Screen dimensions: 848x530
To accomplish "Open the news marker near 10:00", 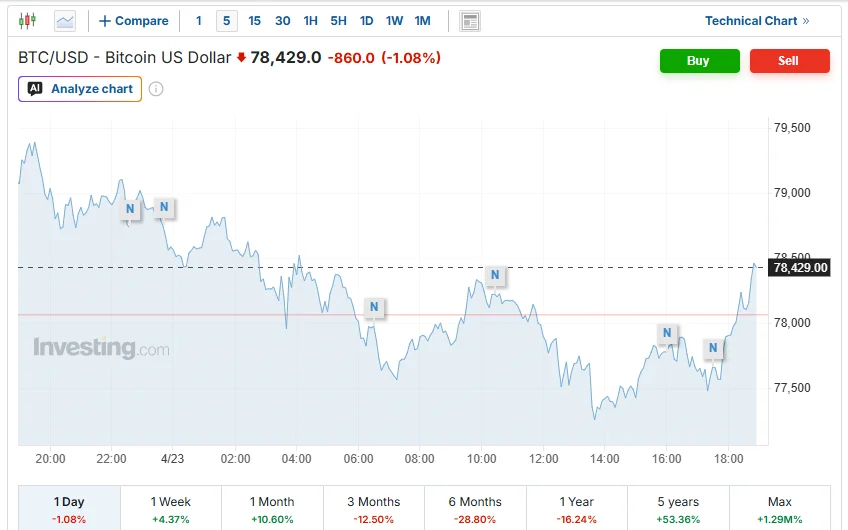I will point(495,275).
